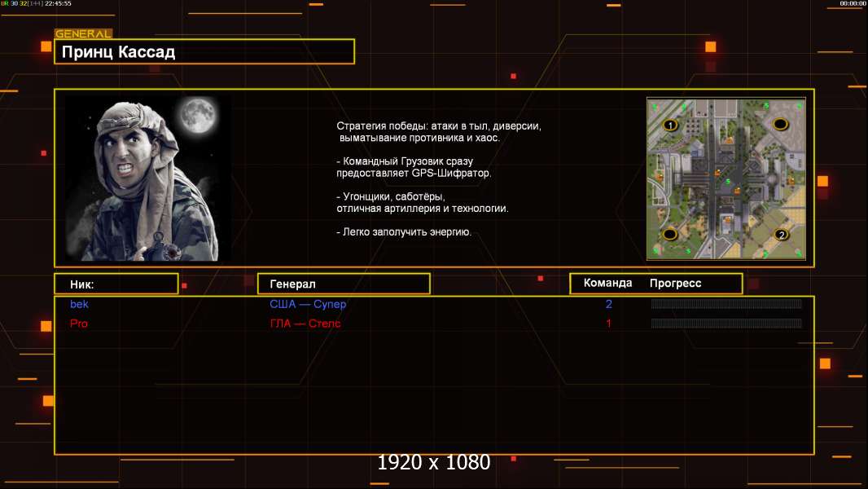The height and width of the screenshot is (489, 868).
Task: Open the map preview thumbnail
Action: point(726,178)
